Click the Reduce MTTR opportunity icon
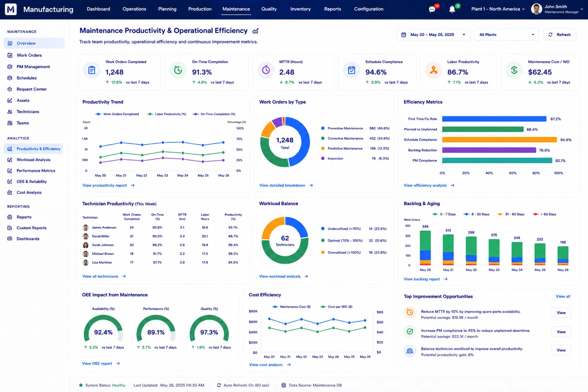 [410, 312]
